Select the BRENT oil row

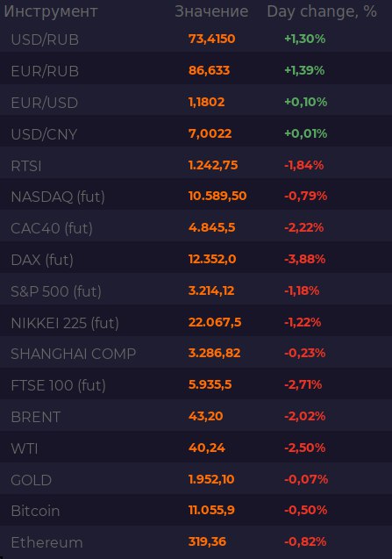coord(196,416)
